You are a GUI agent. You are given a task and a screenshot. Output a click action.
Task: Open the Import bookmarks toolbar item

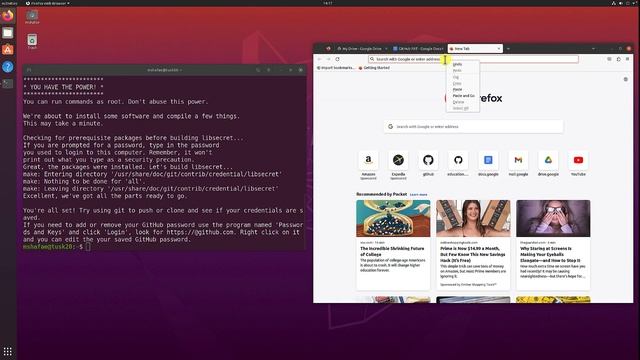(x=336, y=68)
